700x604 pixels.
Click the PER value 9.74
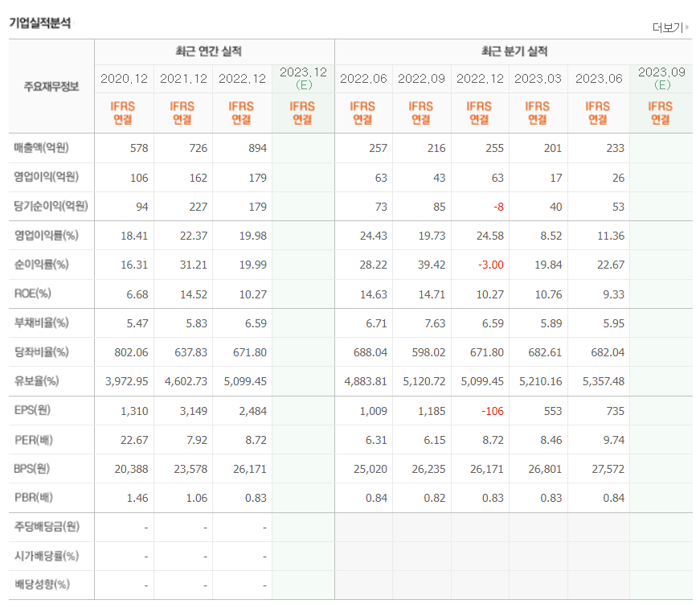614,440
